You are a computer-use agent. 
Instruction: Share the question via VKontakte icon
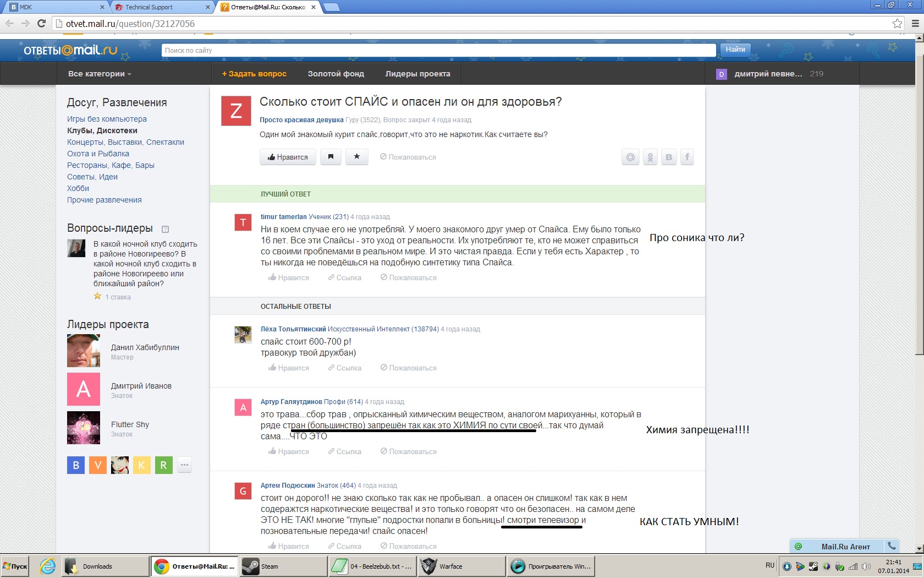click(669, 157)
